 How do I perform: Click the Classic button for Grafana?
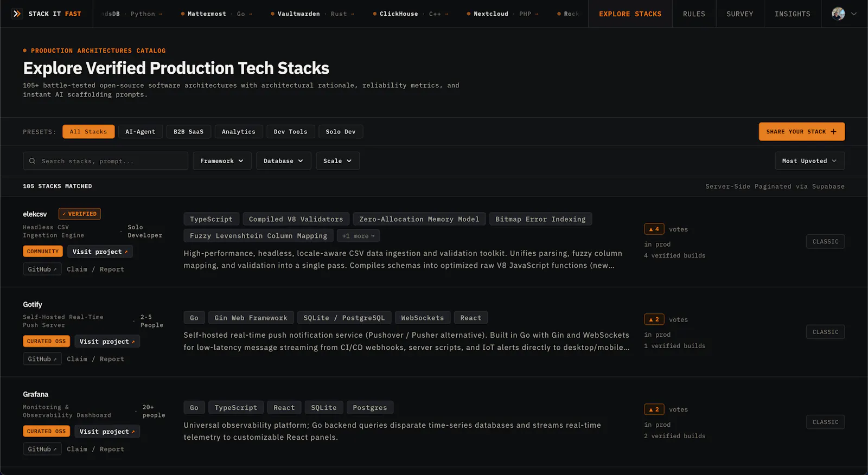pos(825,422)
